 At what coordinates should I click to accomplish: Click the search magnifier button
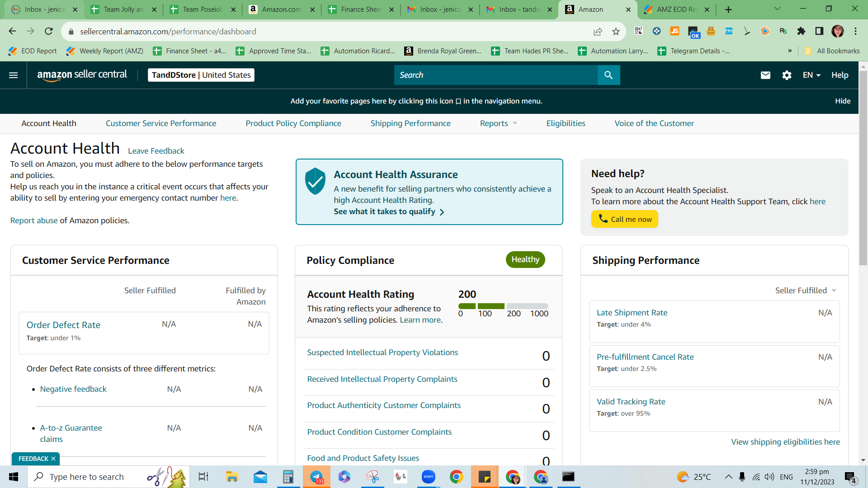609,75
